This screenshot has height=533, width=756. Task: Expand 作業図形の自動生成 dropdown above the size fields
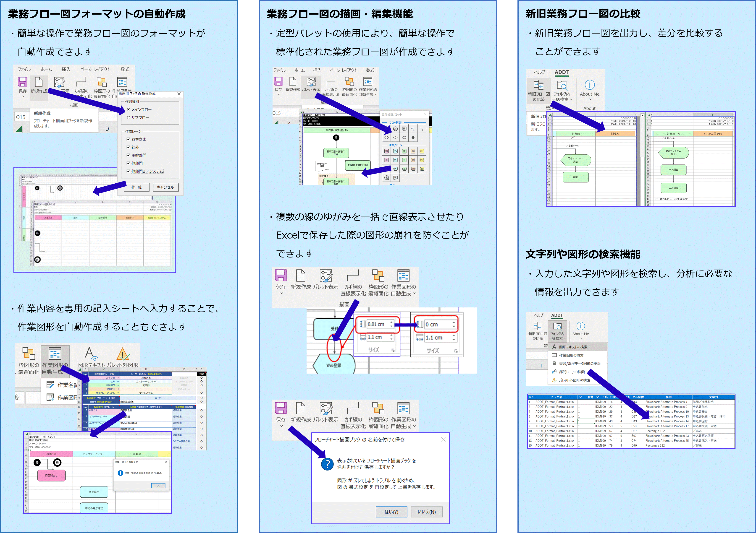[x=415, y=294]
